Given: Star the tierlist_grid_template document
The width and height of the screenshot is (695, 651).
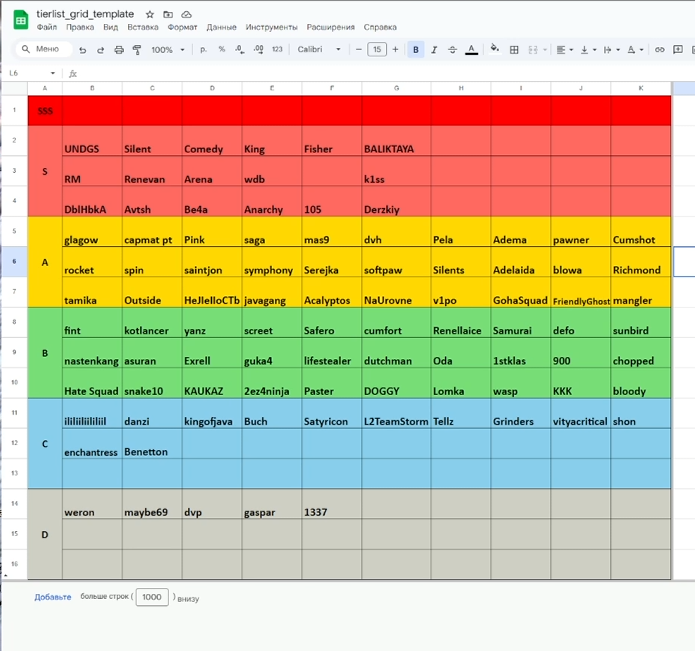Looking at the screenshot, I should coord(150,14).
